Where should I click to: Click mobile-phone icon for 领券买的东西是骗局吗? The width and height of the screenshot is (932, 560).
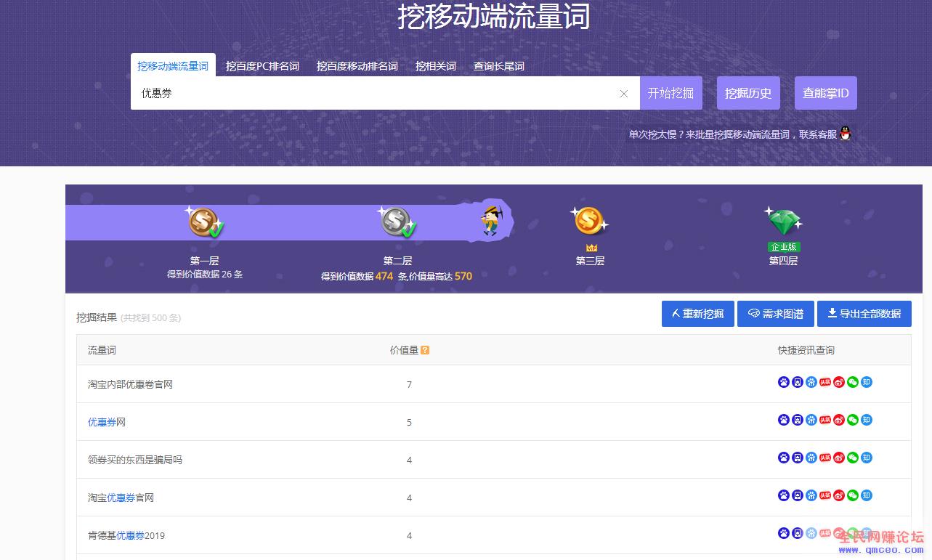point(797,458)
